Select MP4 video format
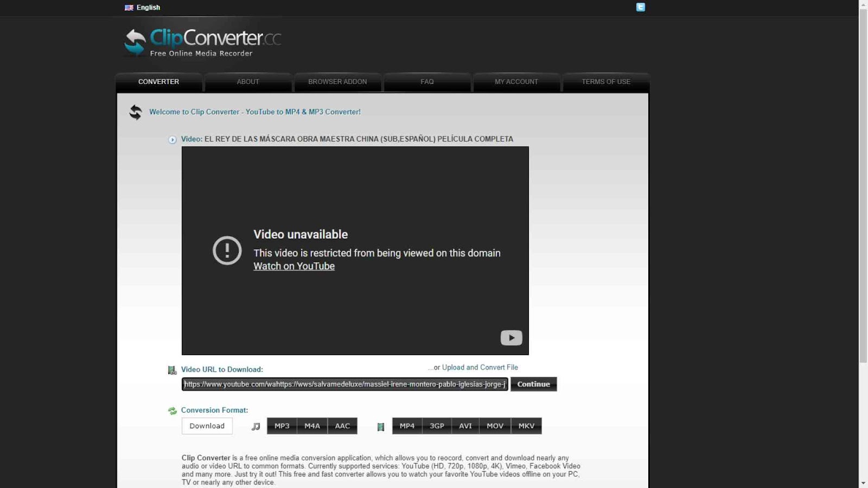868x488 pixels. (x=407, y=426)
